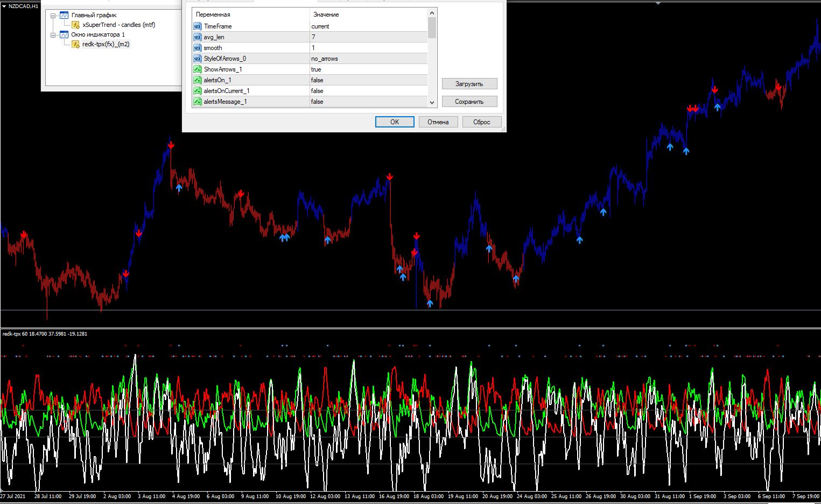Click the Загрузить button

(x=469, y=84)
